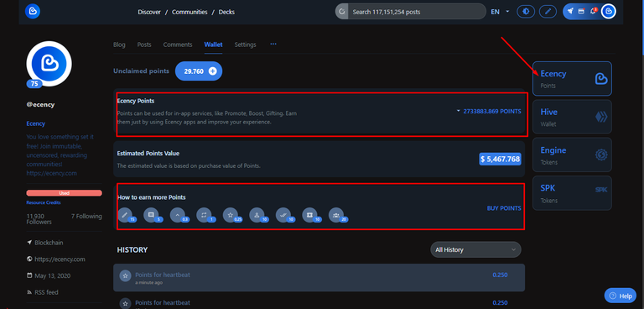The height and width of the screenshot is (309, 644).
Task: Click the comment reward icon worth 5
Action: [x=151, y=215]
